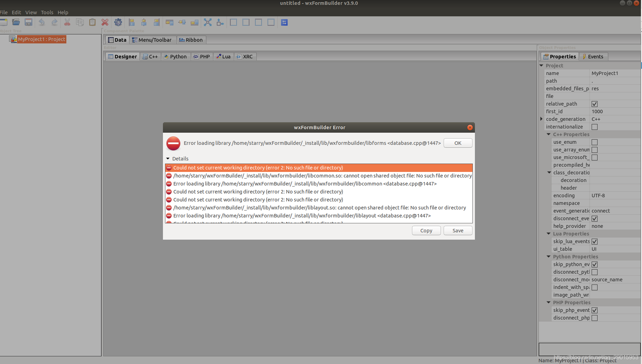The height and width of the screenshot is (364, 642).
Task: Click the Align Left toolbar icon
Action: click(x=132, y=22)
